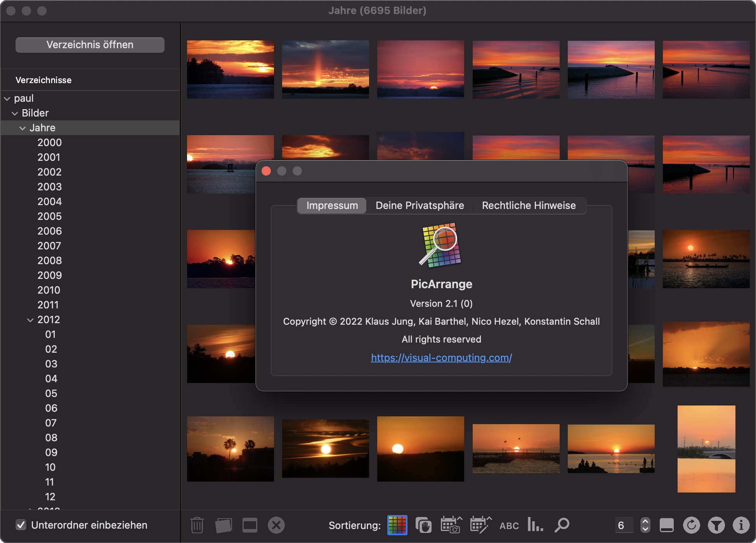Select the 2010 folder
The width and height of the screenshot is (756, 543).
[x=49, y=290]
